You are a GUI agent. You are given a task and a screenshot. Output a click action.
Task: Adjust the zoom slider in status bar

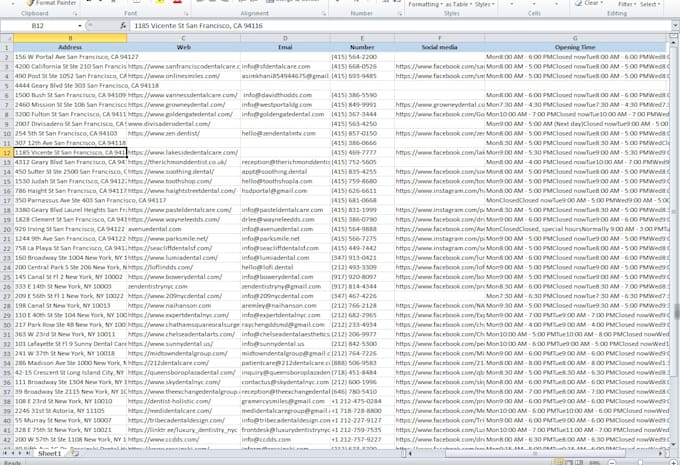click(x=640, y=462)
